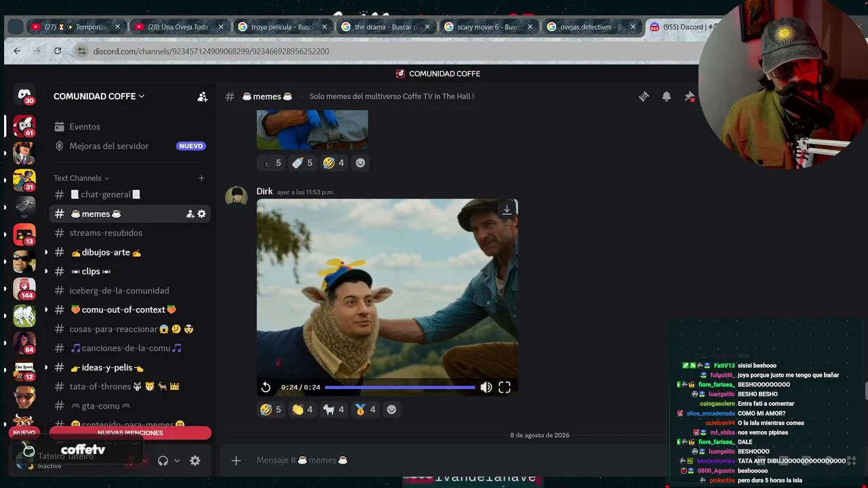
Task: Enter fullscreen for the video
Action: (x=505, y=387)
